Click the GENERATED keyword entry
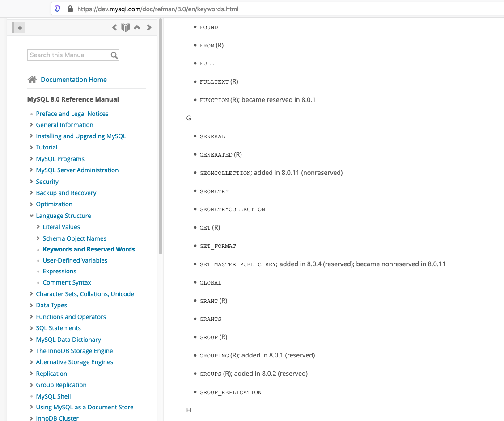The image size is (504, 421). point(216,155)
